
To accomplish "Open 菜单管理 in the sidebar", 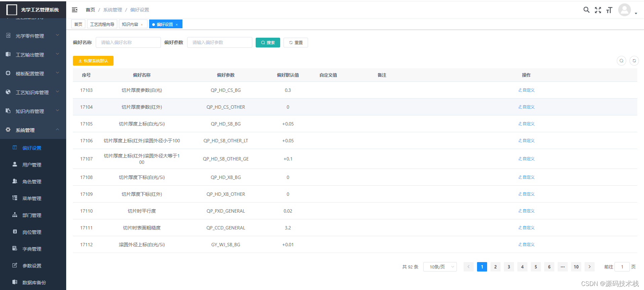I will 33,198.
